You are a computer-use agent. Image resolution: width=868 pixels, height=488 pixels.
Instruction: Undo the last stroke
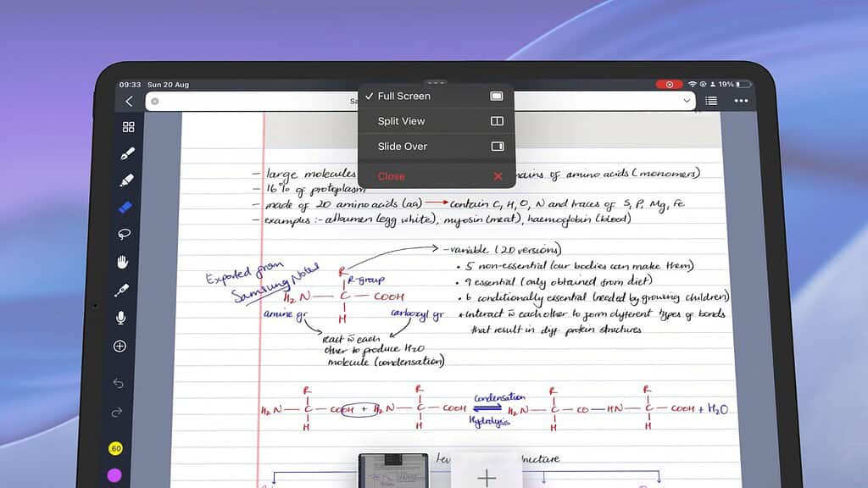coord(118,383)
